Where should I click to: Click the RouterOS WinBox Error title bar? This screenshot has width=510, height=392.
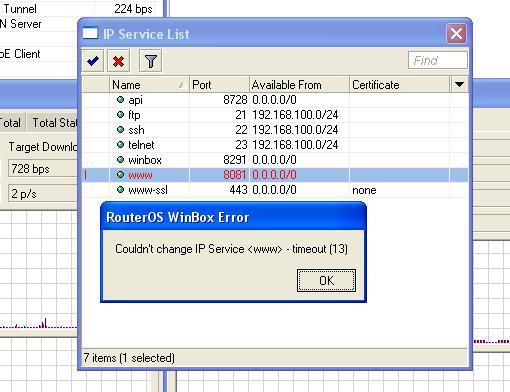233,217
